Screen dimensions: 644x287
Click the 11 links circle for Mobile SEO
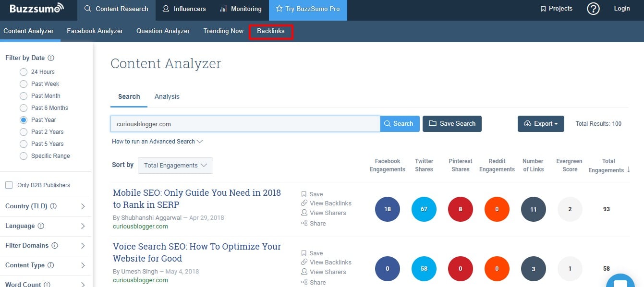click(x=534, y=209)
